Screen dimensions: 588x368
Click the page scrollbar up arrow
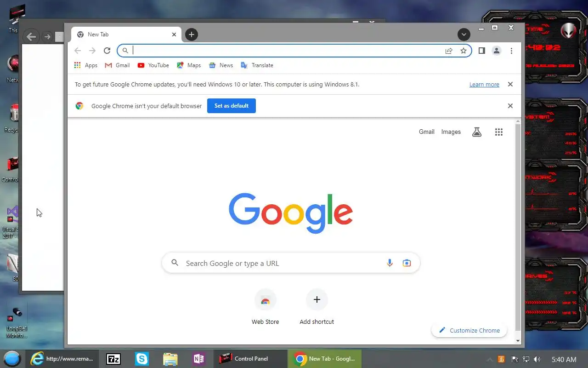coord(518,121)
